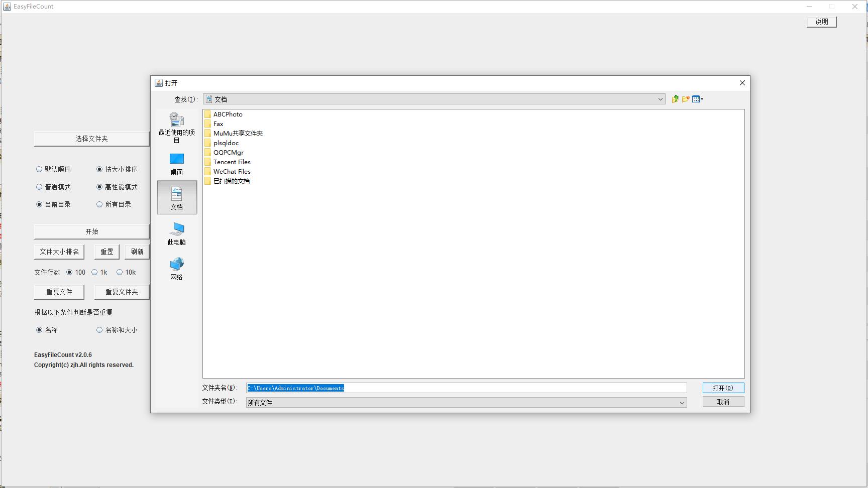Go to This PC (此电脑) shortcut

177,233
